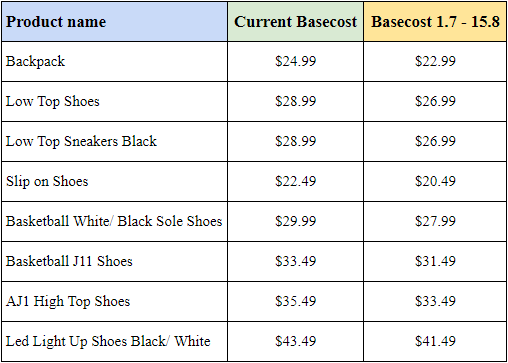Select the $20.49 basecost cell
The width and height of the screenshot is (508, 363).
[435, 182]
